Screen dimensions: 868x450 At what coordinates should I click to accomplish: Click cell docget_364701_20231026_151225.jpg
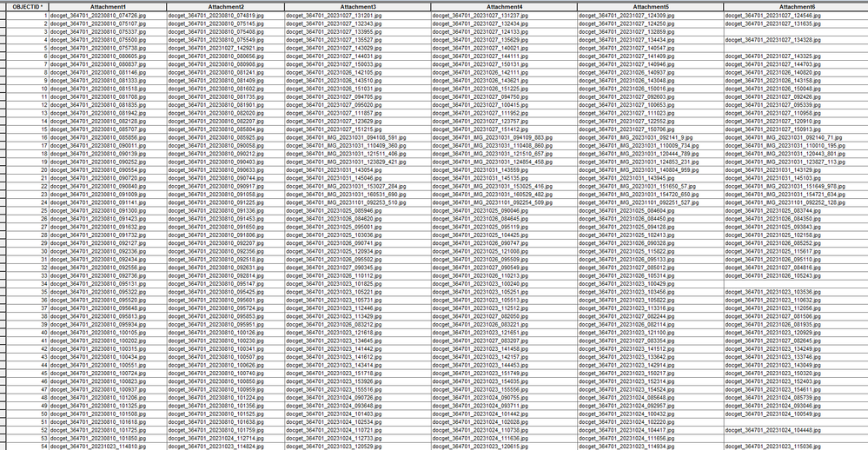point(504,89)
